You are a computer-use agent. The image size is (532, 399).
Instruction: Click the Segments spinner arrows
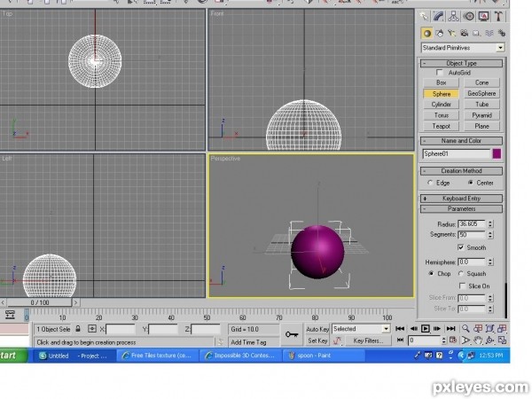(490, 235)
